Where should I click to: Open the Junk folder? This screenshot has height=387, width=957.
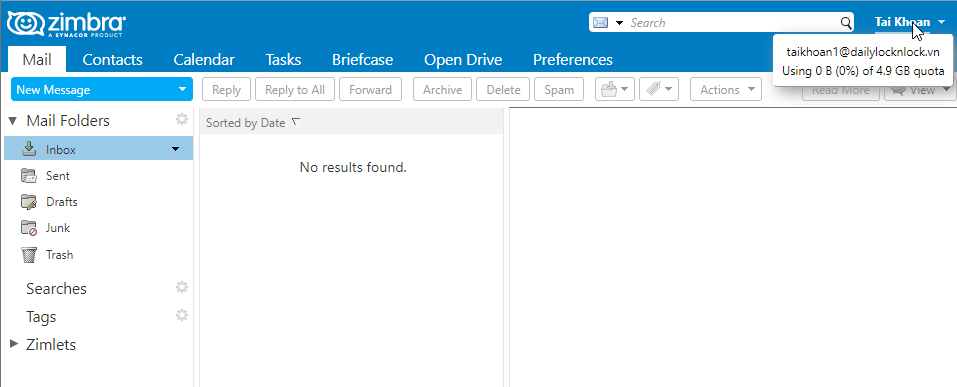(x=58, y=228)
